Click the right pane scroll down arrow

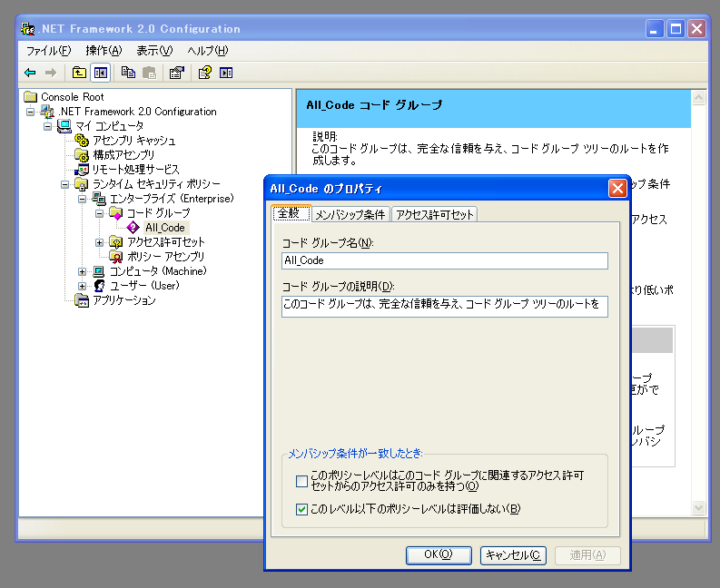click(x=698, y=507)
